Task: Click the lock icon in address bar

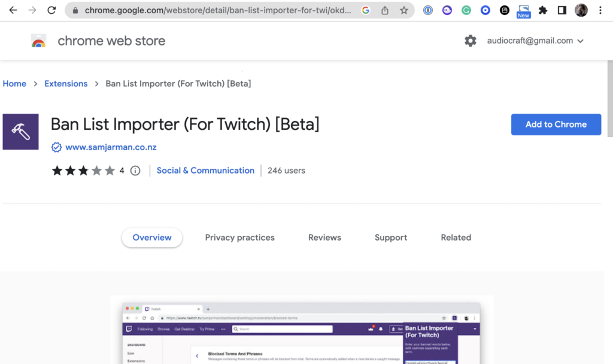Action: (75, 11)
